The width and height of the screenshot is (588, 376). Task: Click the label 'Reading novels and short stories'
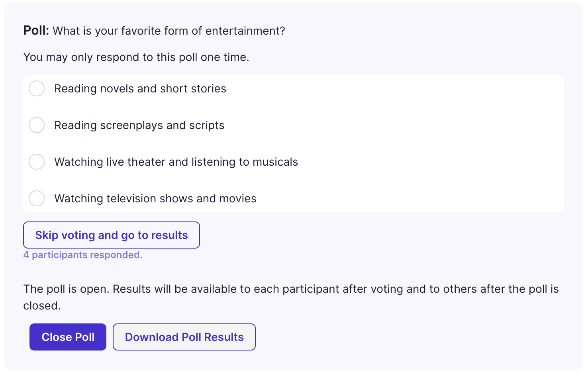140,88
